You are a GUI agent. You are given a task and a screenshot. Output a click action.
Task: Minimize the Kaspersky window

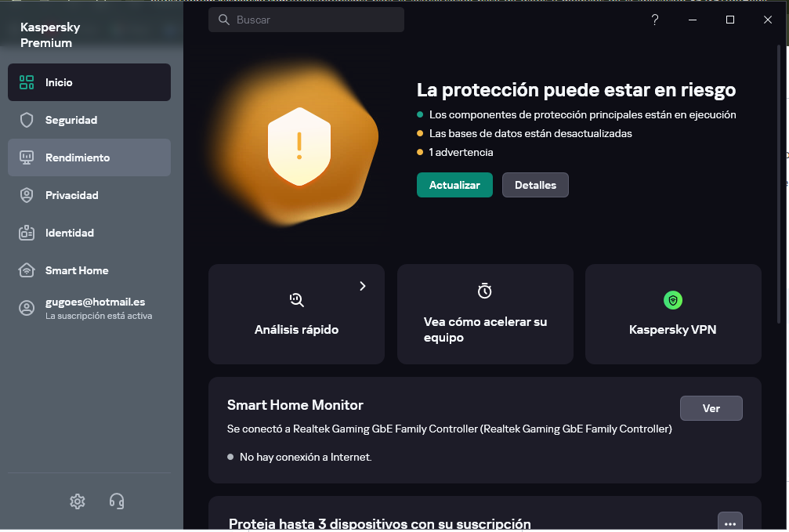[693, 20]
